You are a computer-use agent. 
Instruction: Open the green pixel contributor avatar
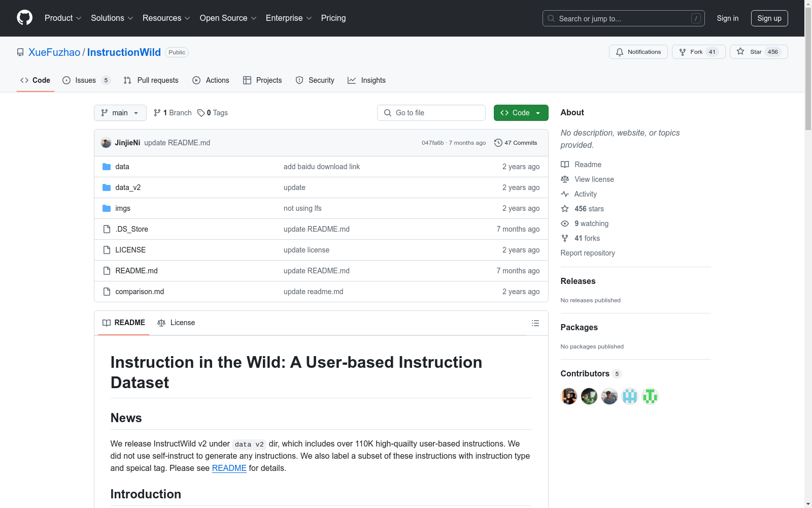650,396
